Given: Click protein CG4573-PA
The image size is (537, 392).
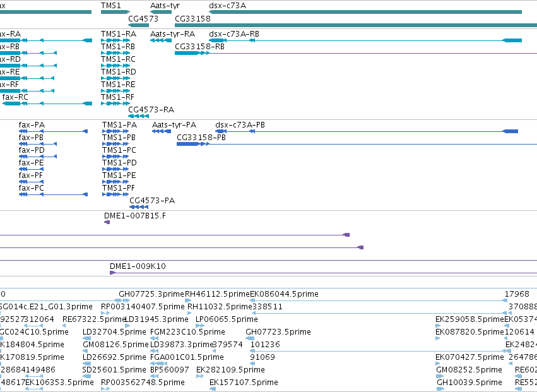Looking at the screenshot, I should [152, 201].
